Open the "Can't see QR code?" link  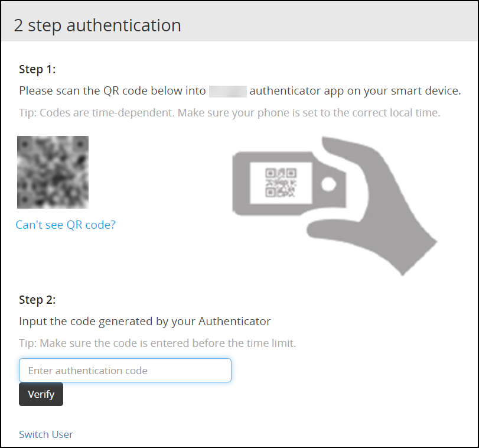pos(65,225)
